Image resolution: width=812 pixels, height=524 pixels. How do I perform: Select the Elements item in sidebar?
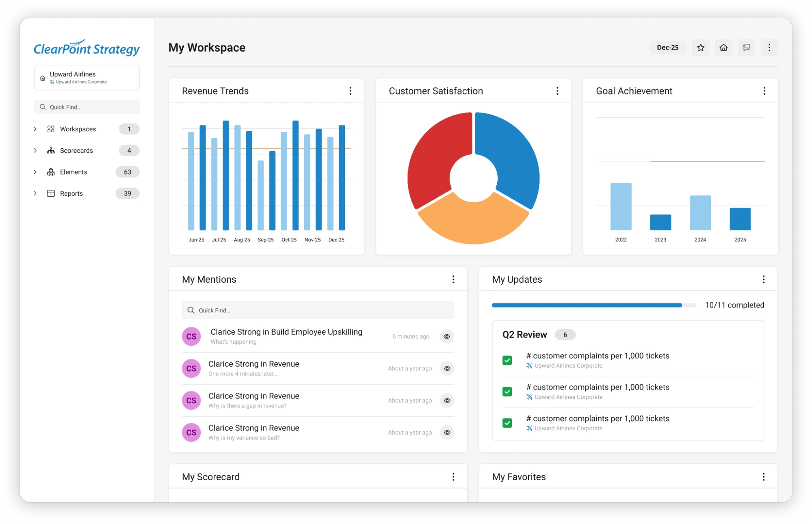74,172
